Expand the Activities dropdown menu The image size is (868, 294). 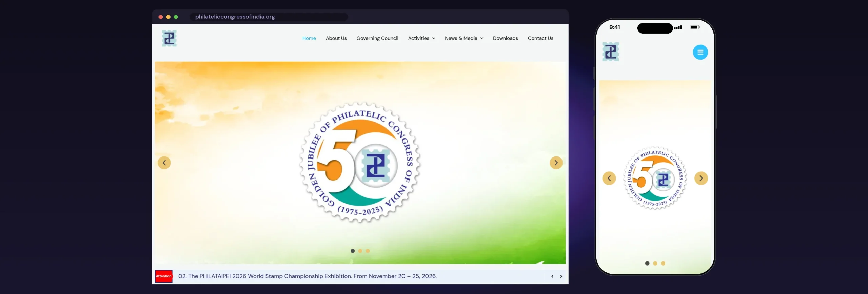pos(421,38)
